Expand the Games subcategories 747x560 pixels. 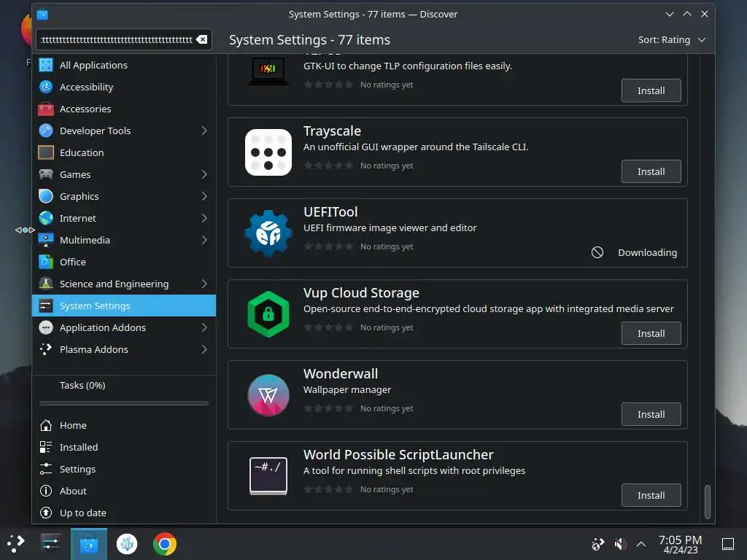click(204, 174)
